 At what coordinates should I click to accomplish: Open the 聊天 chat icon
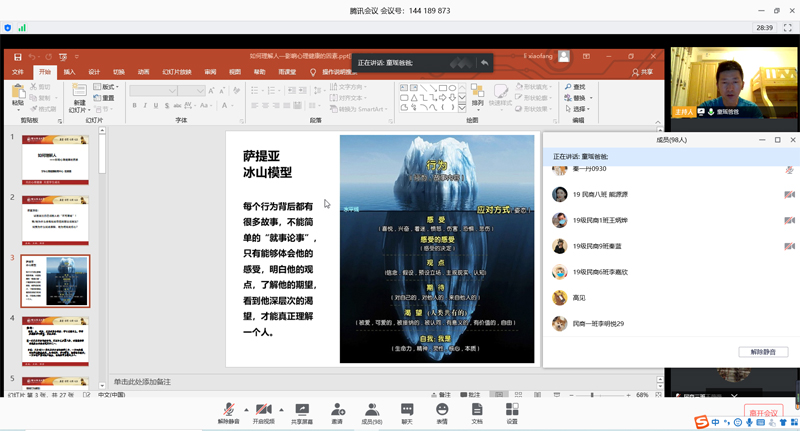click(x=407, y=410)
